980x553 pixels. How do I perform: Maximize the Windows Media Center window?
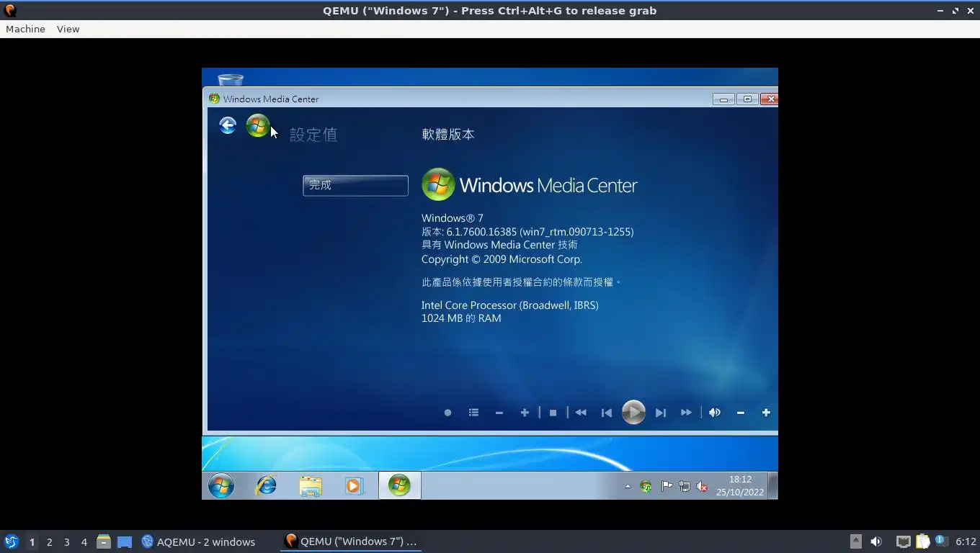747,99
